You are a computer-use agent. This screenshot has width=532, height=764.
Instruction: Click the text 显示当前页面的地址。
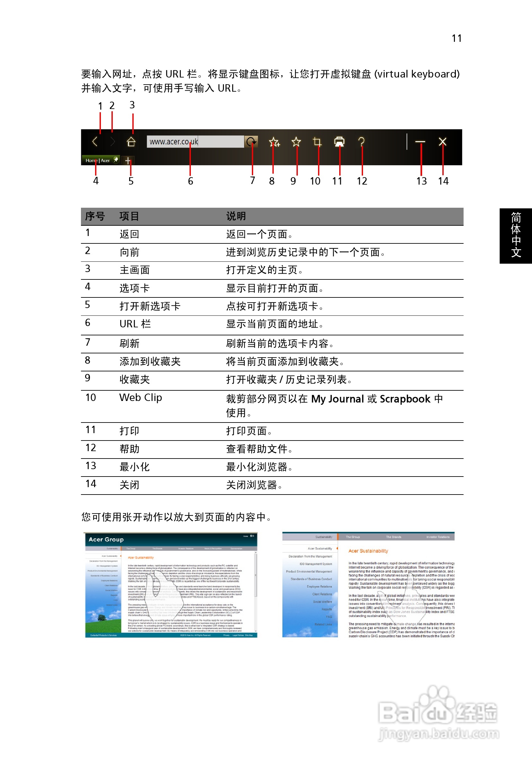pyautogui.click(x=275, y=324)
